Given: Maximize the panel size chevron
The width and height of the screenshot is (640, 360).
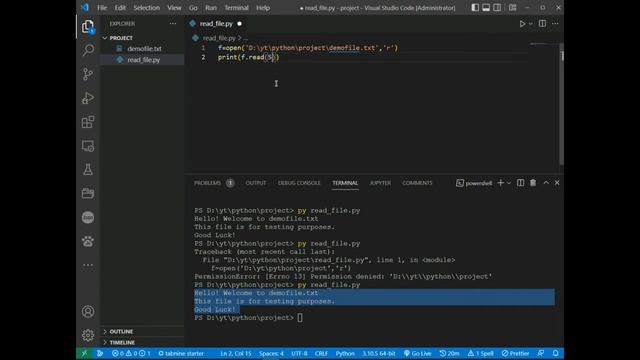Looking at the screenshot, I should 546,183.
